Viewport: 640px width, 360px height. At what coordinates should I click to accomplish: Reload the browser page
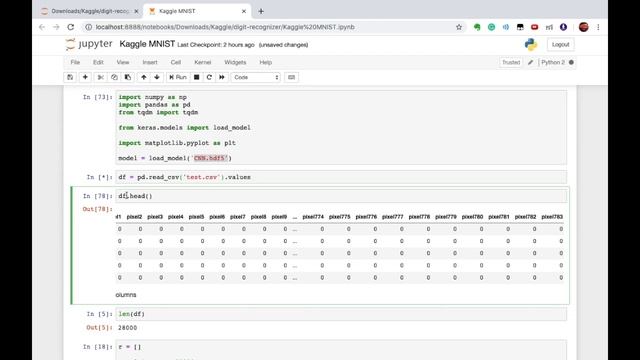(71, 27)
